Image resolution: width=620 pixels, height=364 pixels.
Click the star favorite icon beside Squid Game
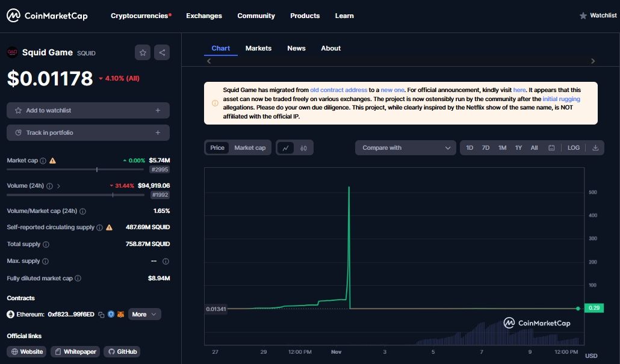[x=143, y=52]
